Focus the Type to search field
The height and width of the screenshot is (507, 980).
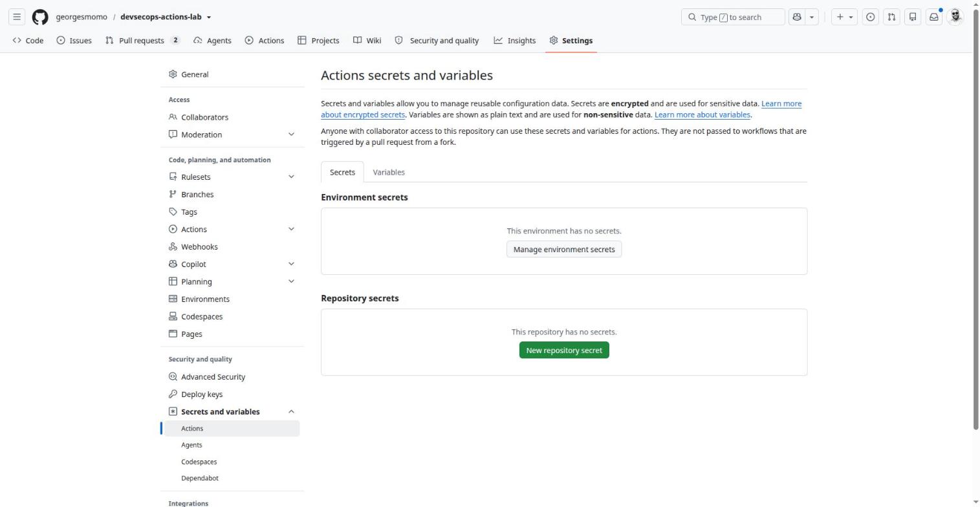pyautogui.click(x=733, y=17)
